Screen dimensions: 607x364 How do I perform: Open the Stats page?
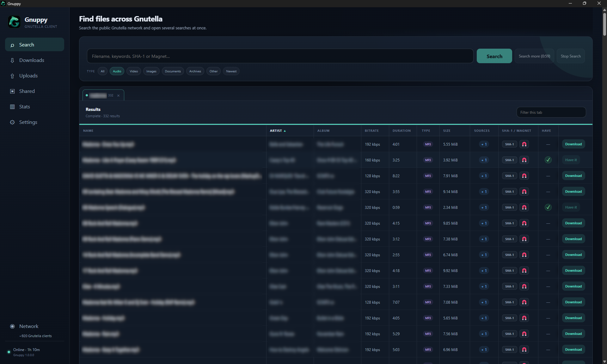[x=34, y=106]
